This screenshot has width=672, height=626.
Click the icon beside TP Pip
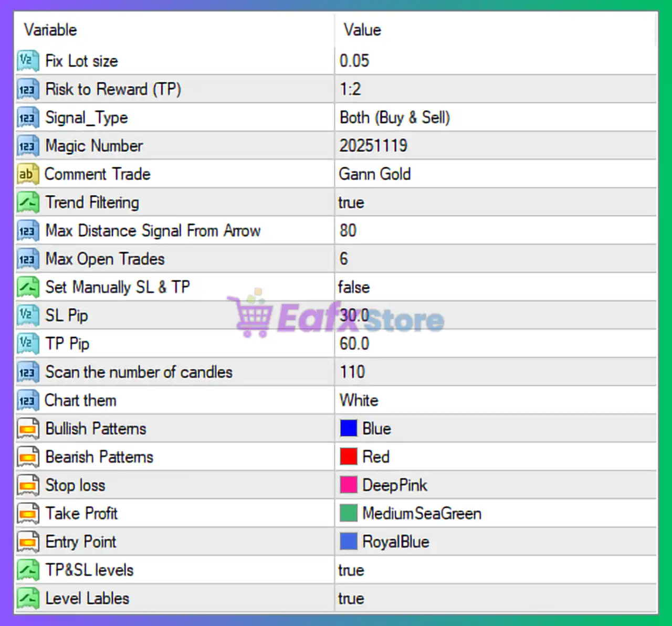click(28, 344)
